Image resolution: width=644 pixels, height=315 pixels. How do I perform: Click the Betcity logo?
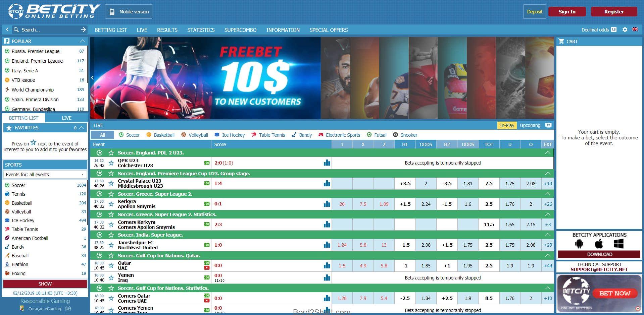[x=54, y=11]
